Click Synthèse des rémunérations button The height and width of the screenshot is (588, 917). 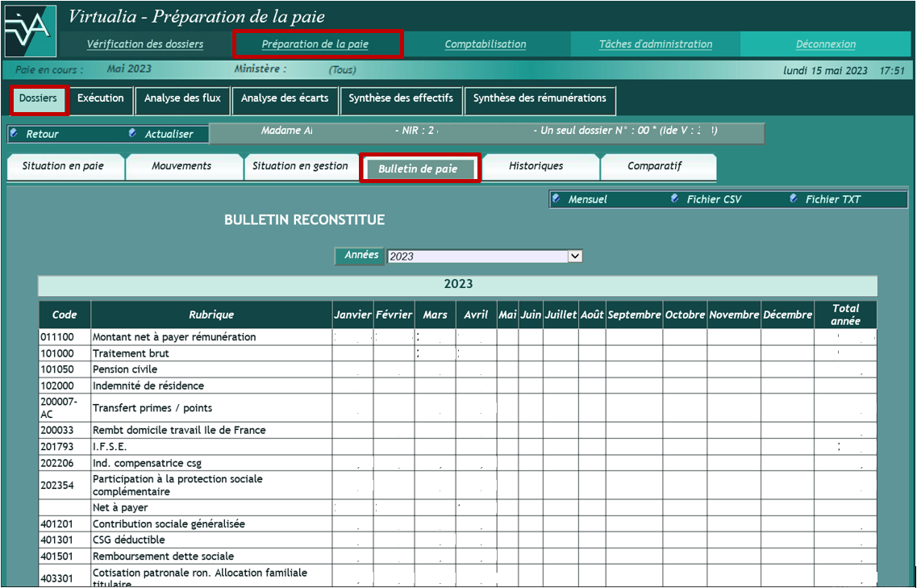[540, 98]
